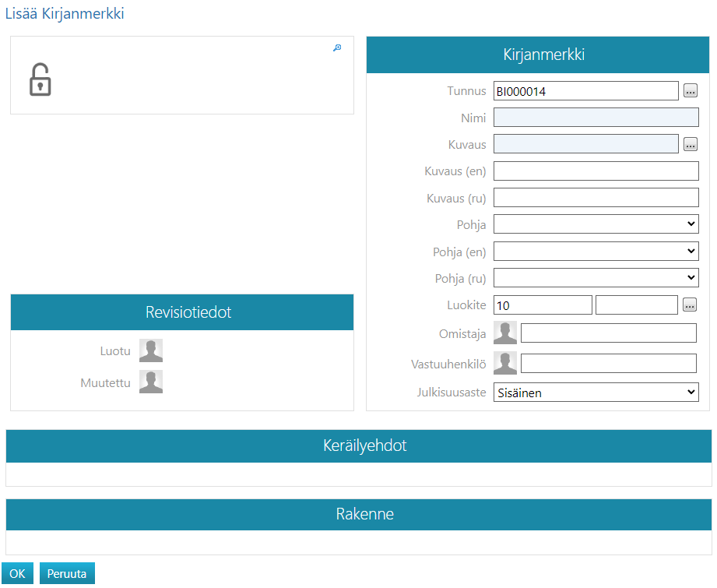717x588 pixels.
Task: Click the Omistaja person avatar icon
Action: [505, 333]
